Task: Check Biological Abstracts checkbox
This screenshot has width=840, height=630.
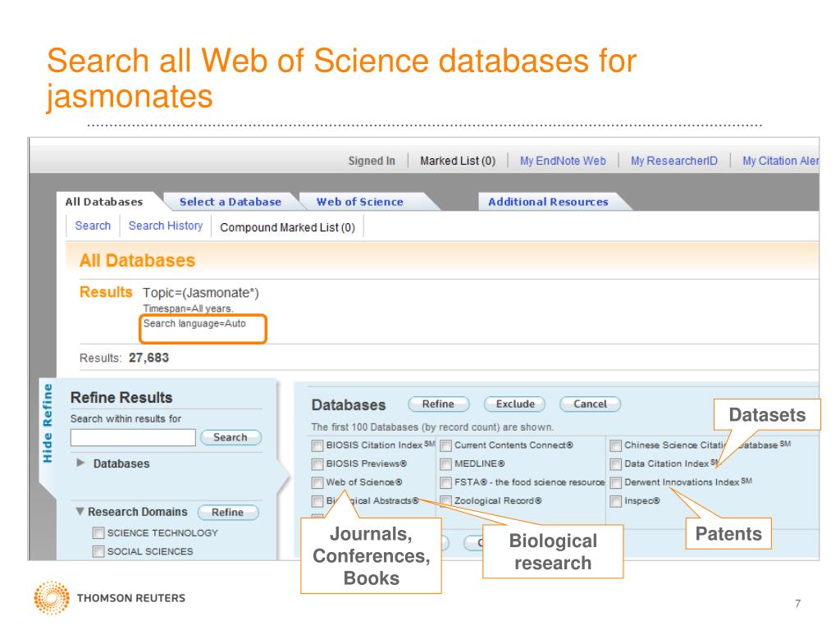Action: pyautogui.click(x=317, y=501)
